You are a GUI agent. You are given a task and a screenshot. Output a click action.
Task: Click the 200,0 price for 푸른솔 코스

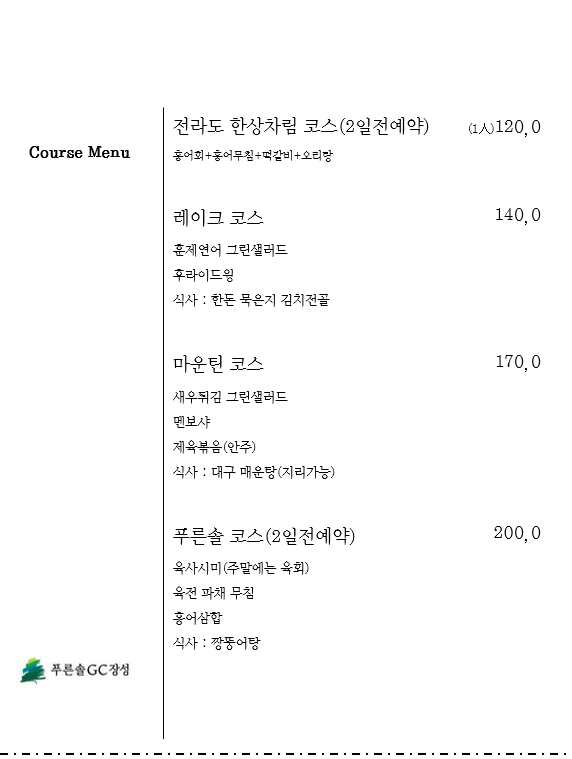point(517,532)
